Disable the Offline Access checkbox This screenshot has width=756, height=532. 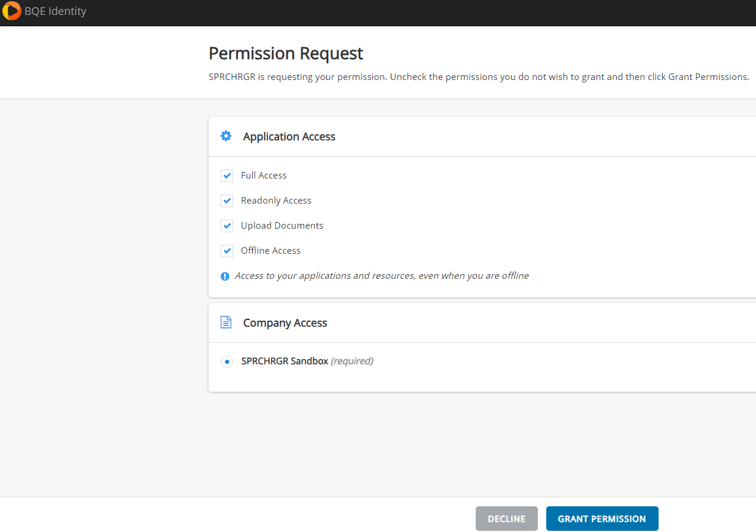point(227,251)
